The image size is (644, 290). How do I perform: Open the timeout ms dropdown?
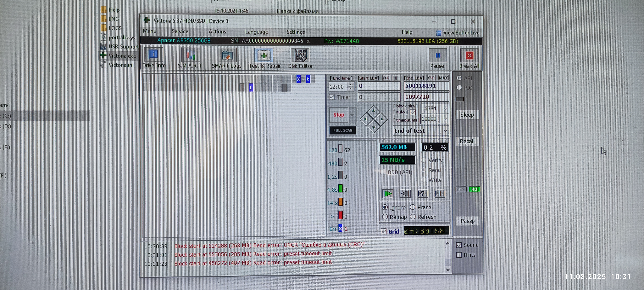click(x=445, y=119)
